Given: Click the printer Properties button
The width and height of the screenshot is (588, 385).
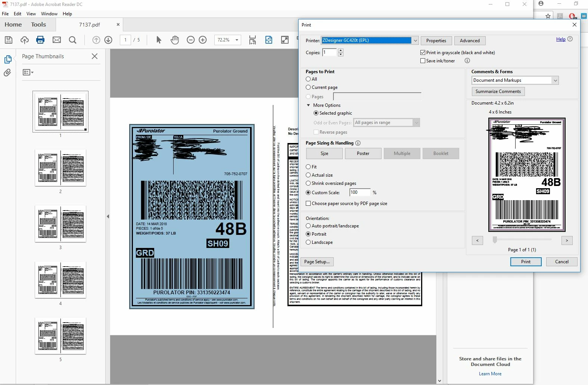Looking at the screenshot, I should pyautogui.click(x=436, y=41).
